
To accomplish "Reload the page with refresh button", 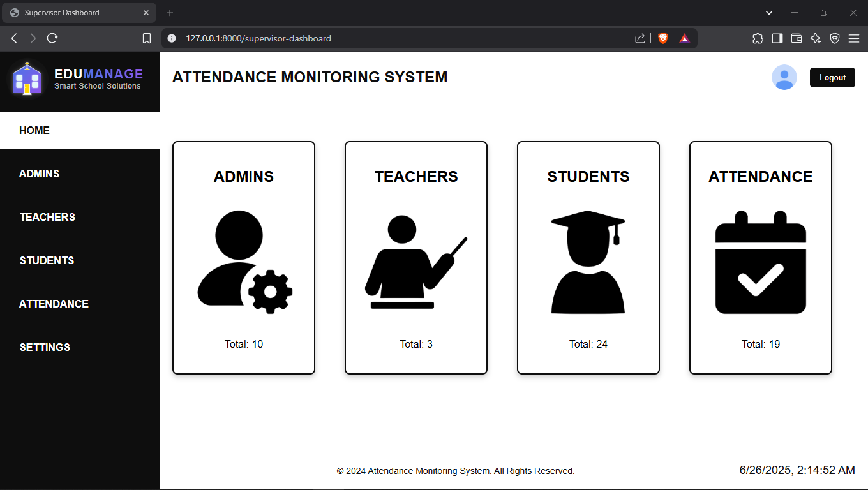I will [52, 38].
